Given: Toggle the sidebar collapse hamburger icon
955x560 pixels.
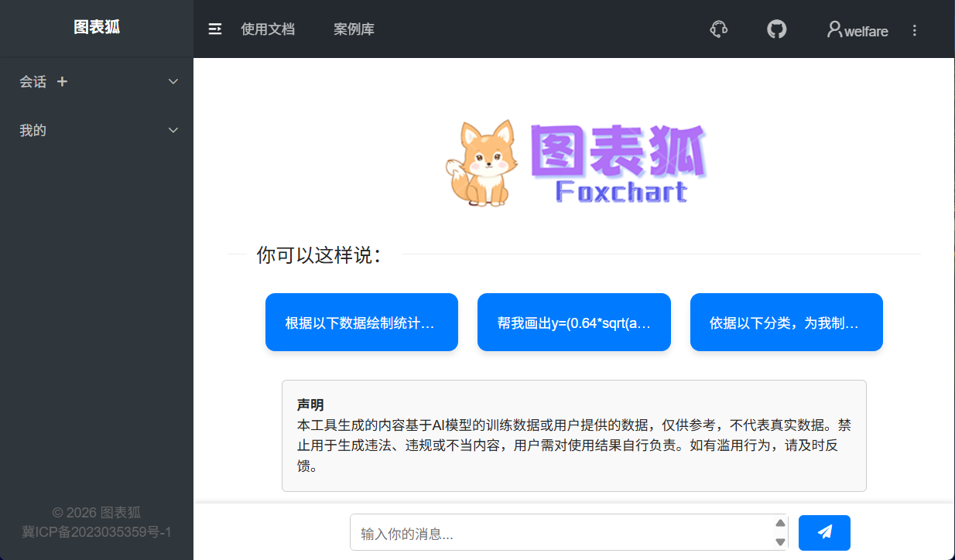Looking at the screenshot, I should pos(215,29).
